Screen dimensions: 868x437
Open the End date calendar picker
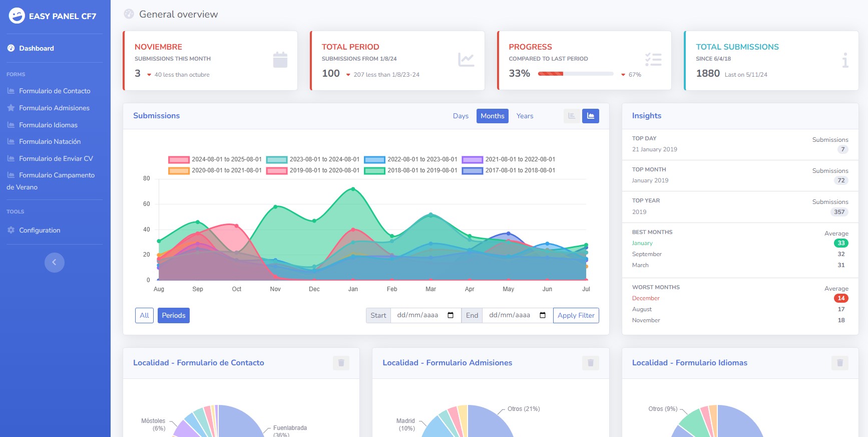[543, 315]
